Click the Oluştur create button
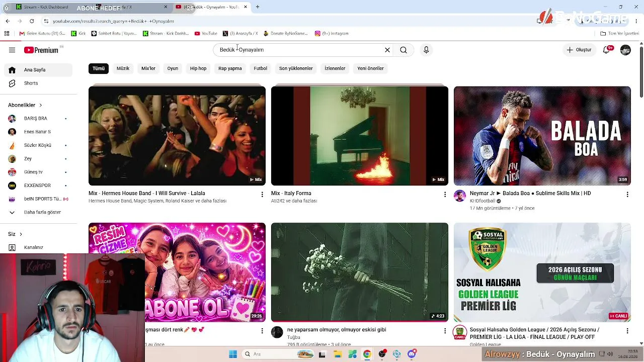The width and height of the screenshot is (644, 362). click(x=579, y=50)
